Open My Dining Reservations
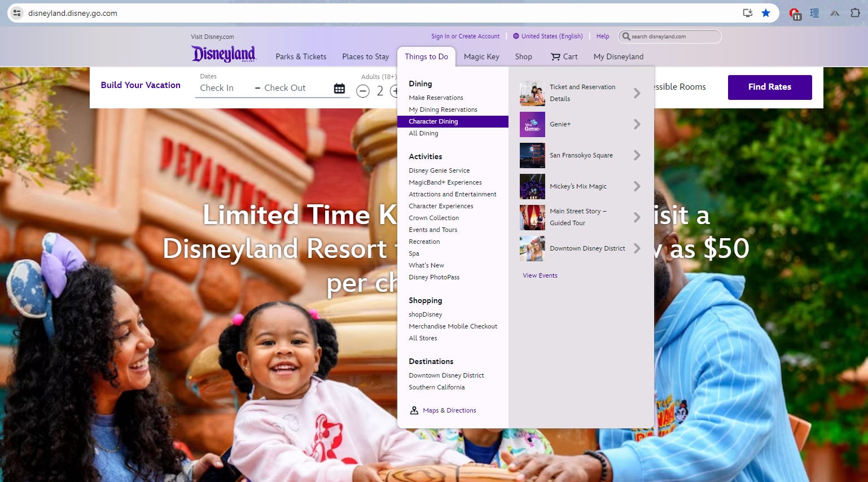This screenshot has height=482, width=868. click(x=443, y=109)
